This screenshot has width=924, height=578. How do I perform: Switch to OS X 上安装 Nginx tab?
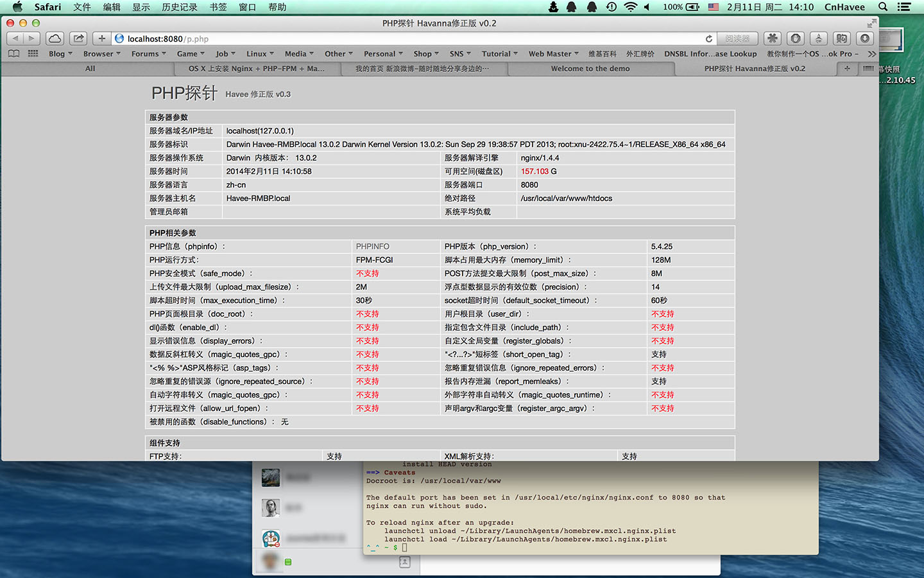click(x=257, y=69)
